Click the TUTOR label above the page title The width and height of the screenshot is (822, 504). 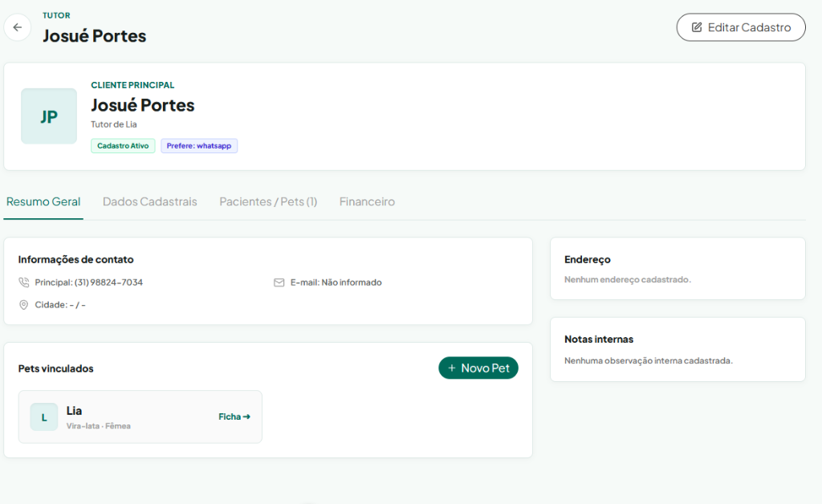click(57, 16)
